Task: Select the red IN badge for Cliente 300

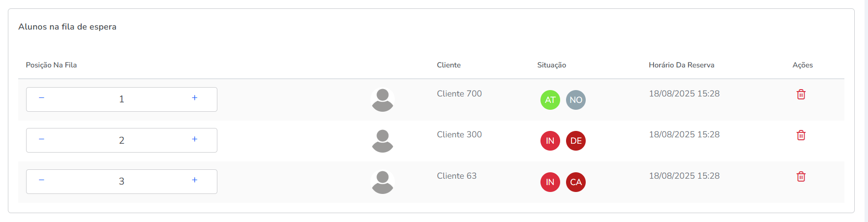Action: [x=550, y=141]
